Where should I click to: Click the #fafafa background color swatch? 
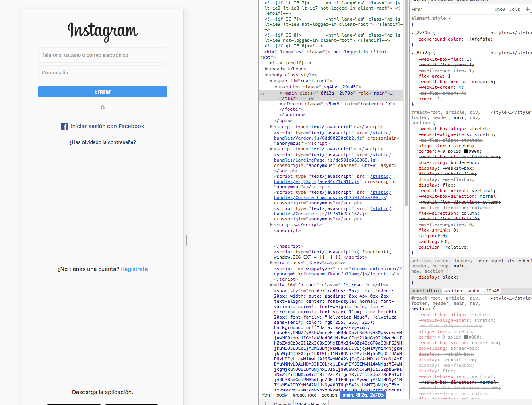pos(469,39)
